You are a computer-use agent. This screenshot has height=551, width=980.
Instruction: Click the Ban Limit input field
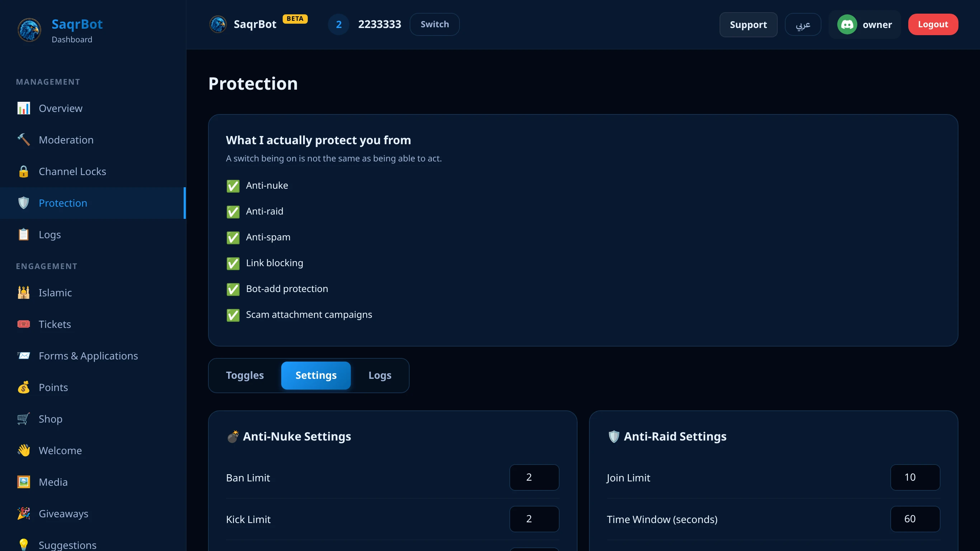(534, 477)
